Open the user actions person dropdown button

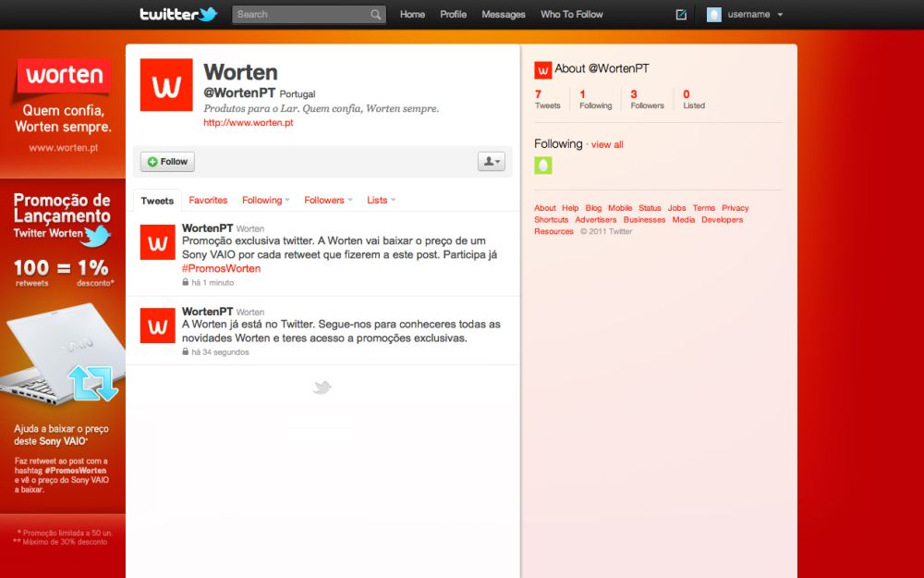pos(491,162)
